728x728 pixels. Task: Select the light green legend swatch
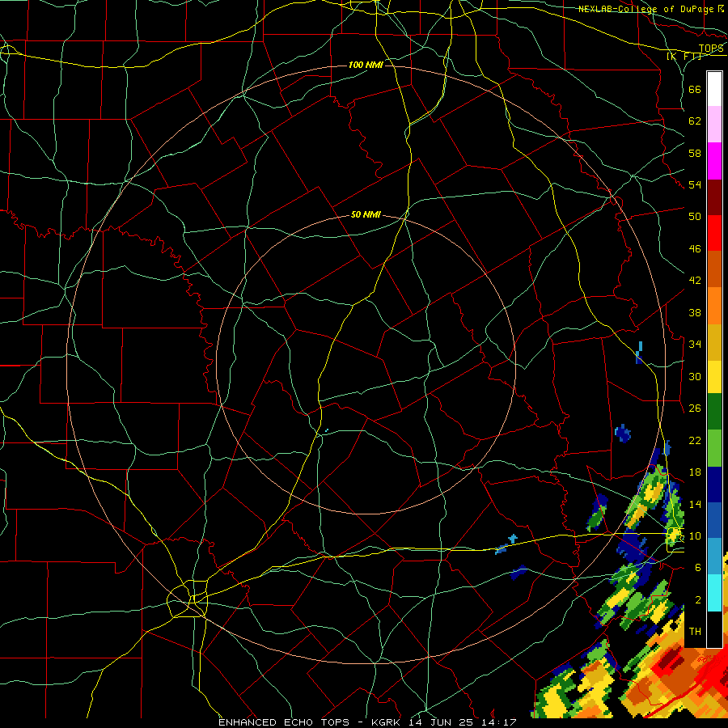pos(714,448)
